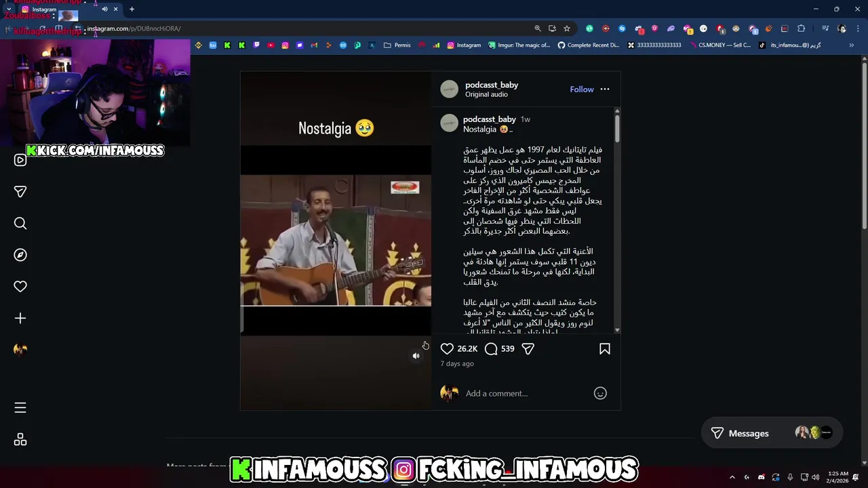Open the browser extensions puzzle icon

point(801,28)
